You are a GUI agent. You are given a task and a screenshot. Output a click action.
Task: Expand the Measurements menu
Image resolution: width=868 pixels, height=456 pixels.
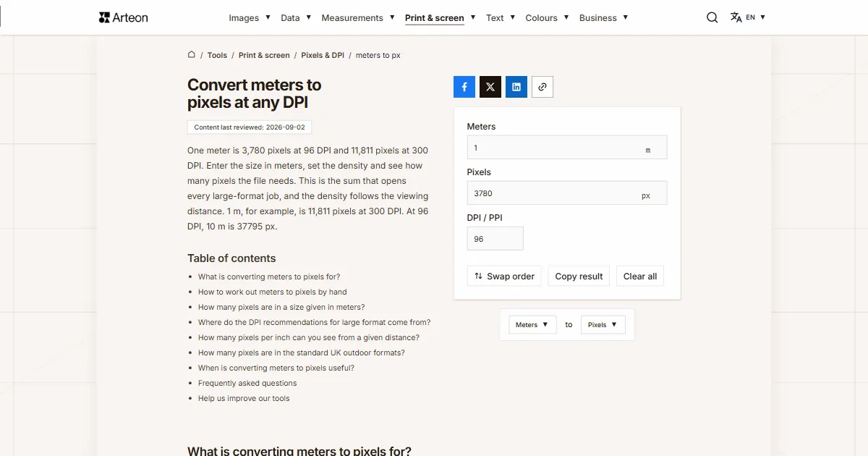pos(358,17)
